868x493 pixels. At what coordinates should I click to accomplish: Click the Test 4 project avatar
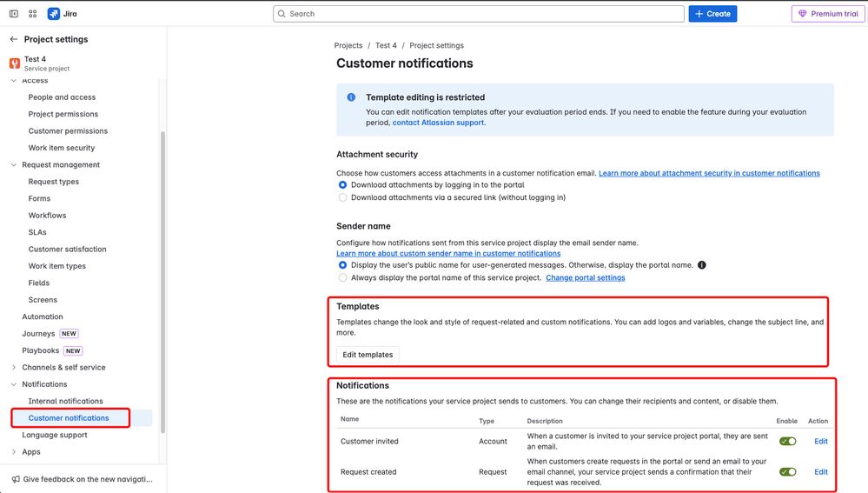[x=15, y=63]
